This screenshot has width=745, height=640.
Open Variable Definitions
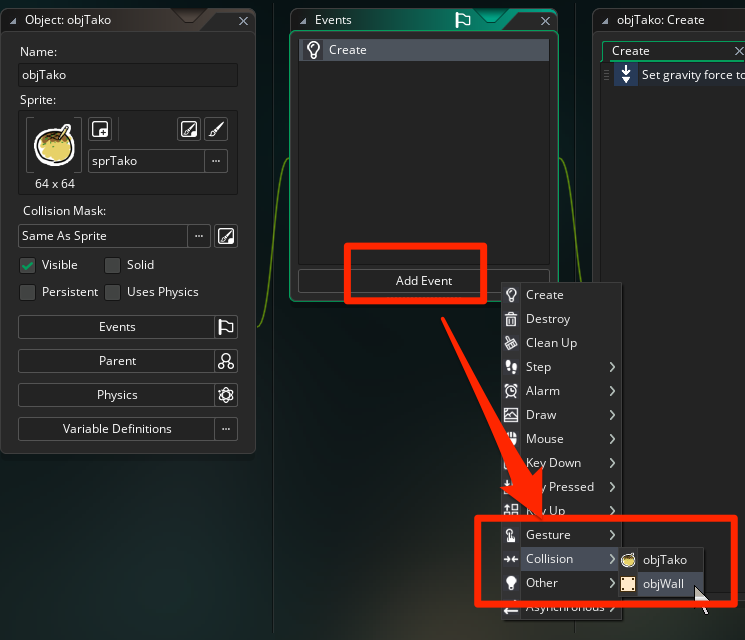coord(116,429)
